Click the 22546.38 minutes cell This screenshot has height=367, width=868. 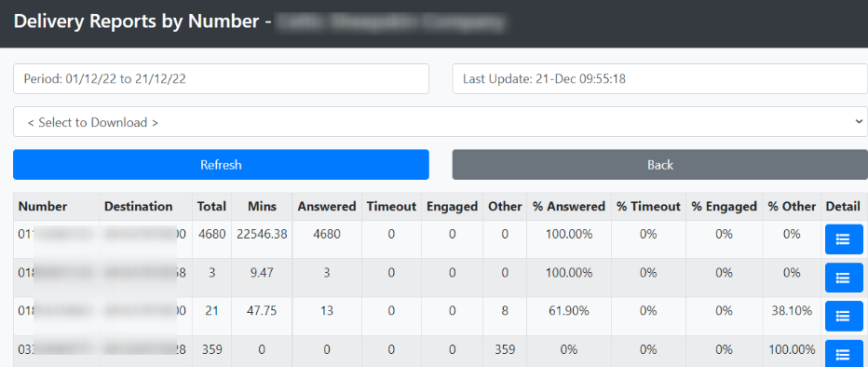262,234
